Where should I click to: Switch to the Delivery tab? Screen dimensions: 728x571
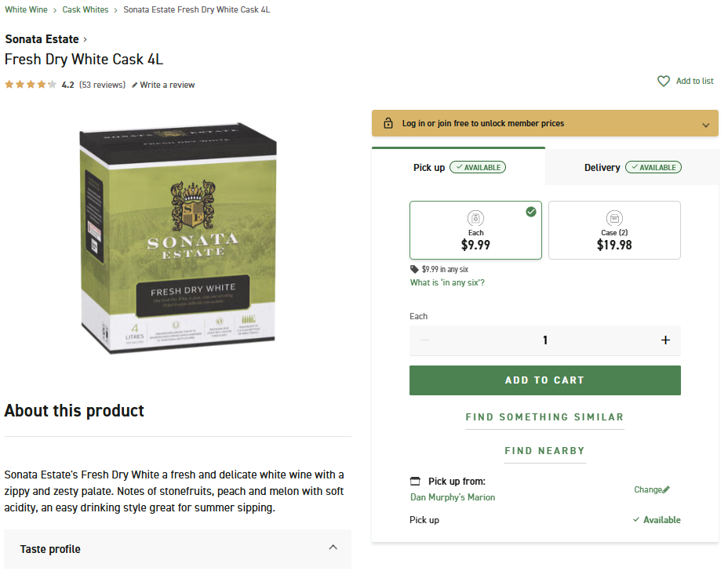click(632, 167)
